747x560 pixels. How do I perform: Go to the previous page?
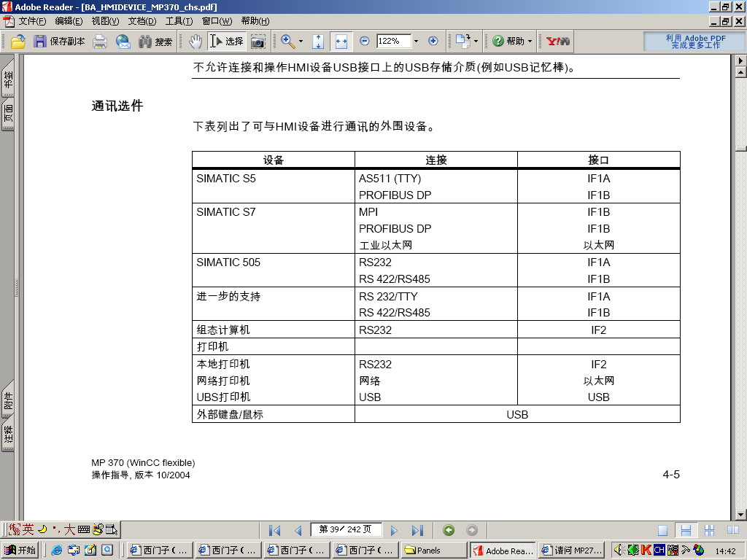tap(298, 530)
